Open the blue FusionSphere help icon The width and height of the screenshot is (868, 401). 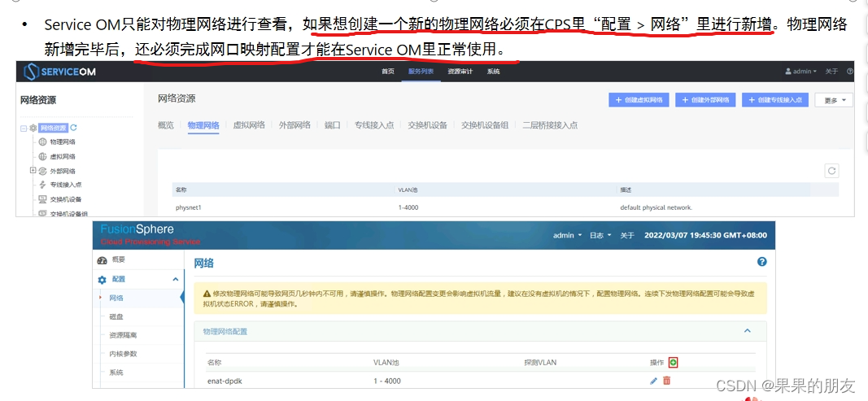tap(761, 261)
